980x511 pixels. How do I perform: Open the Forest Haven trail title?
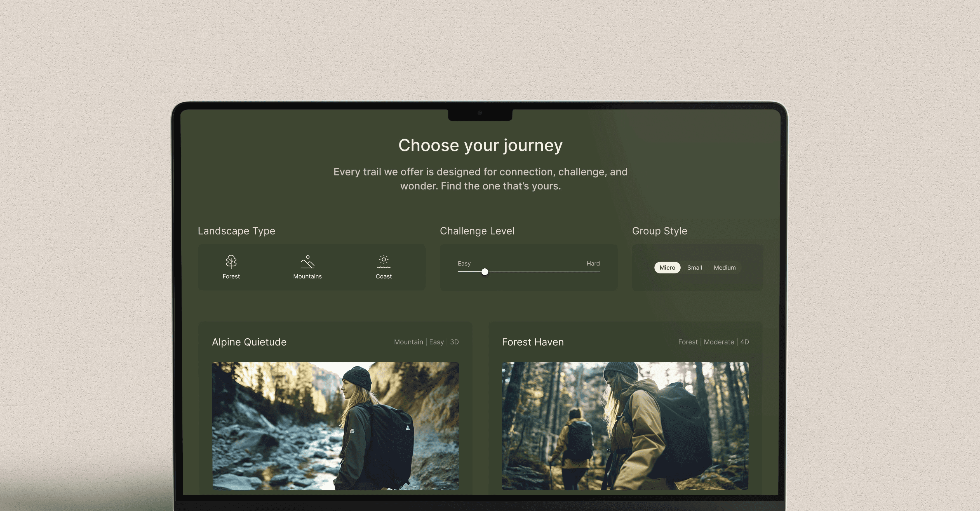pos(533,342)
